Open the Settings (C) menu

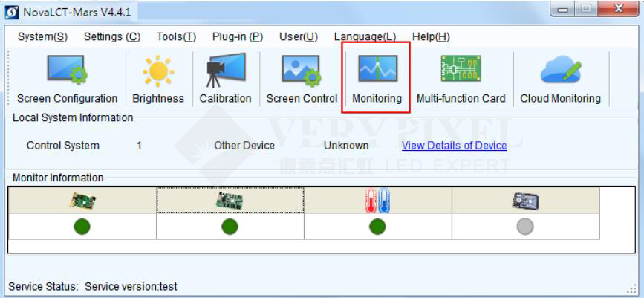point(112,37)
